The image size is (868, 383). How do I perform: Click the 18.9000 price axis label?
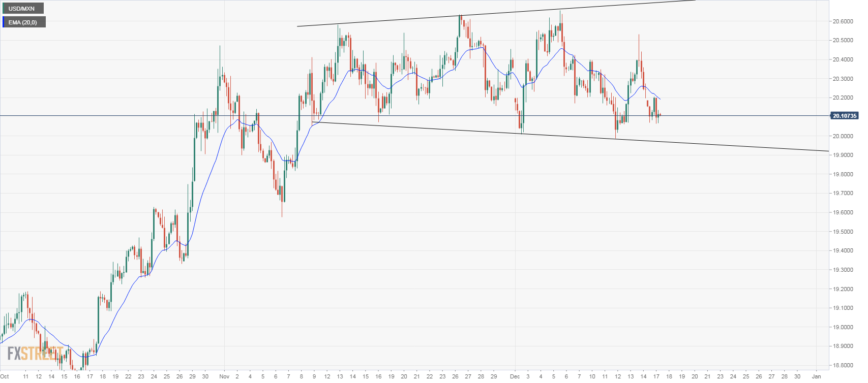[843, 346]
